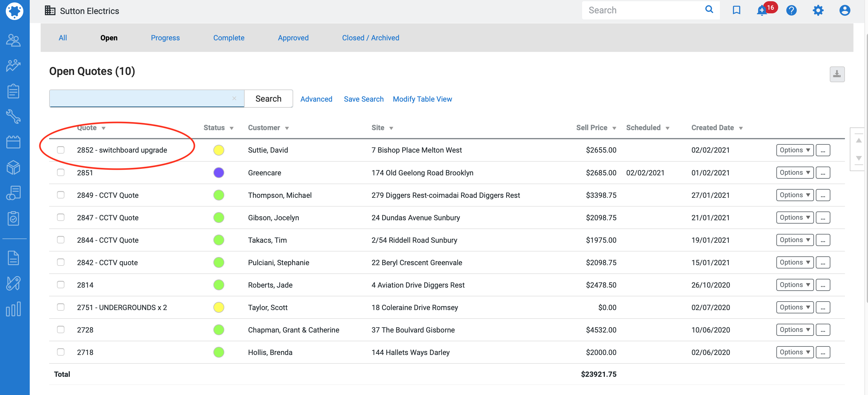Sort by Sell Price column arrow
The image size is (868, 395).
(614, 128)
